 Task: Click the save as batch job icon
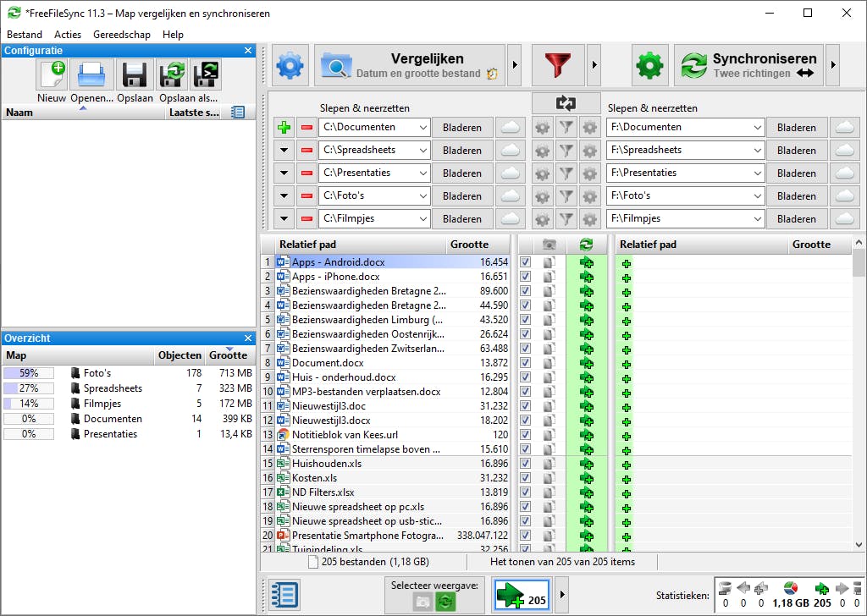(206, 74)
